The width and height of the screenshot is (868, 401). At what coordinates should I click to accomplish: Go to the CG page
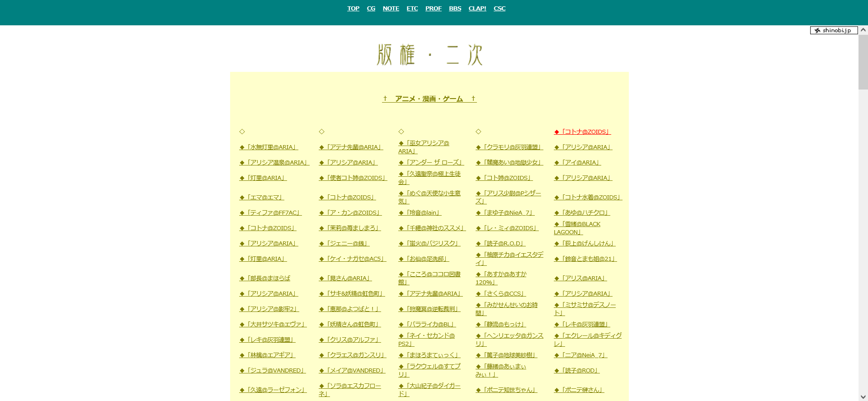[x=371, y=9]
